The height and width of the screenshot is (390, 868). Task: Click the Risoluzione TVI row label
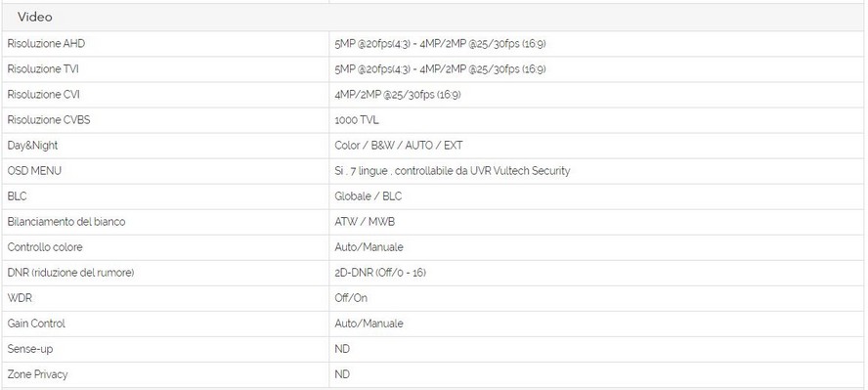click(43, 69)
